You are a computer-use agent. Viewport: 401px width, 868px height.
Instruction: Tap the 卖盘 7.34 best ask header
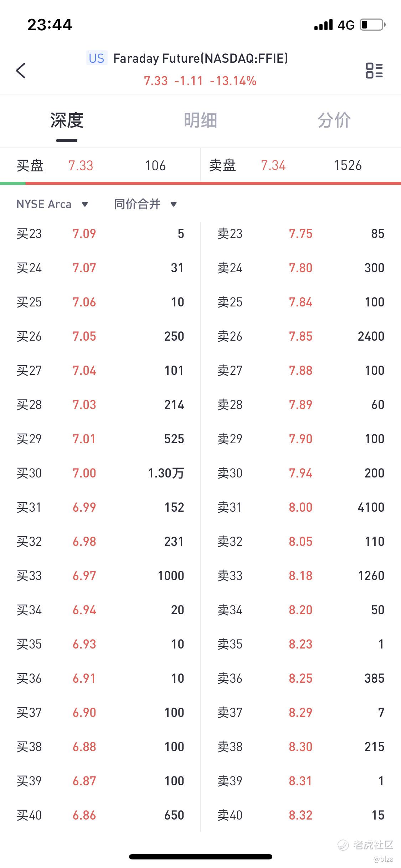[301, 165]
